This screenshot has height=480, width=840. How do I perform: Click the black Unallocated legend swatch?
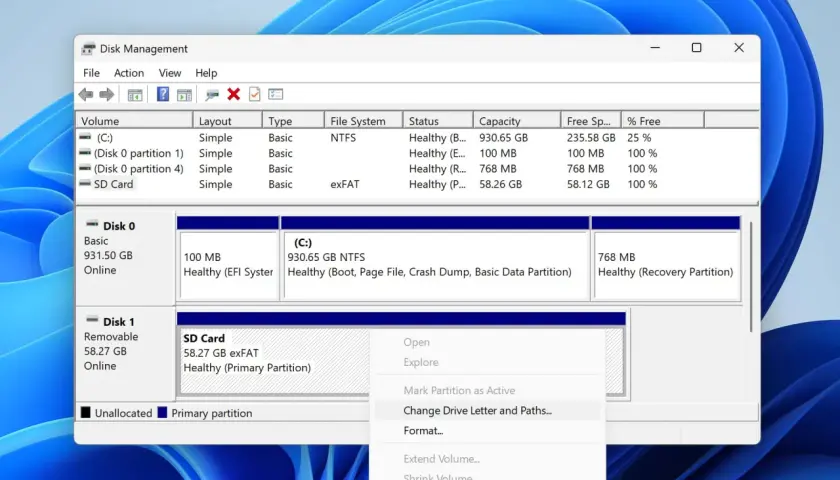coord(86,412)
